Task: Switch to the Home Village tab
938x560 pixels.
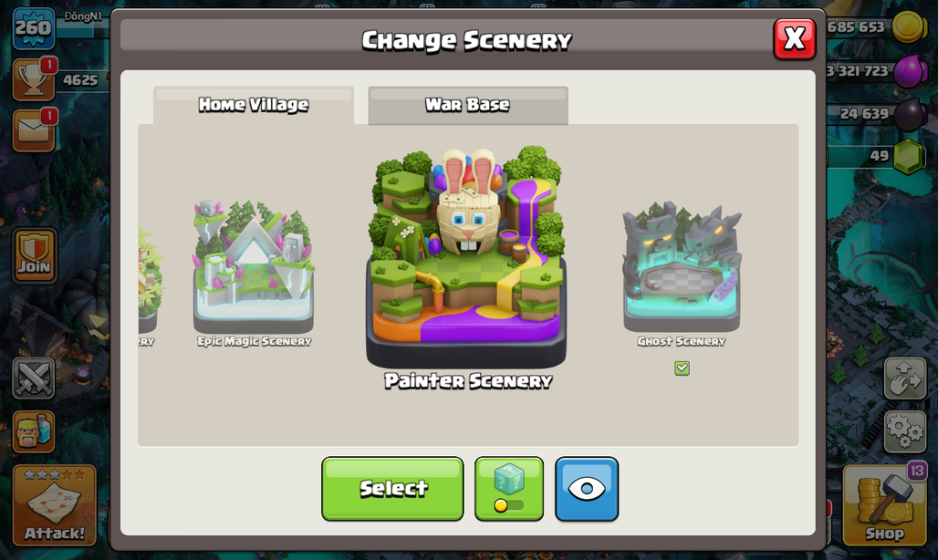Action: 254,105
